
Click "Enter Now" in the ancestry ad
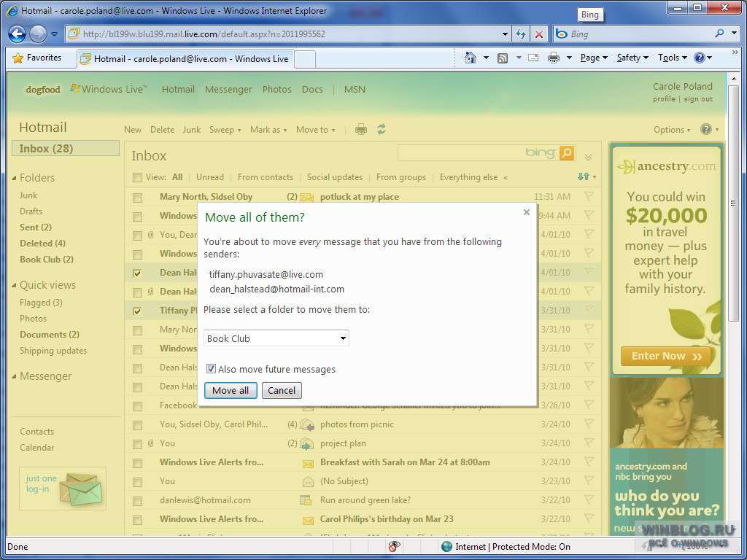[x=666, y=356]
